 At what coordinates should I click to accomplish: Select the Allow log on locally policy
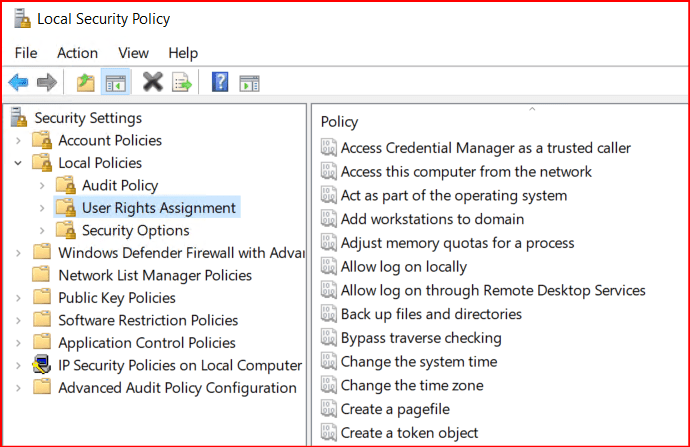tap(403, 267)
